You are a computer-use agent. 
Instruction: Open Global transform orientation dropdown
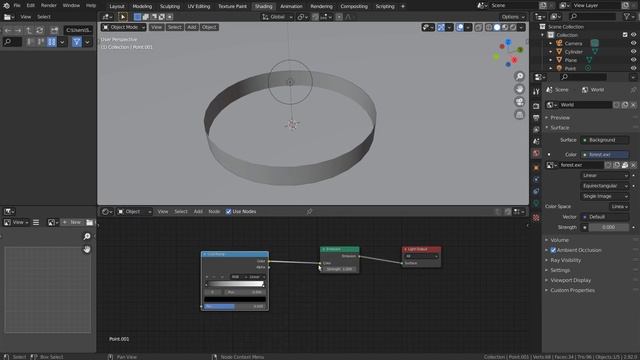tap(277, 17)
